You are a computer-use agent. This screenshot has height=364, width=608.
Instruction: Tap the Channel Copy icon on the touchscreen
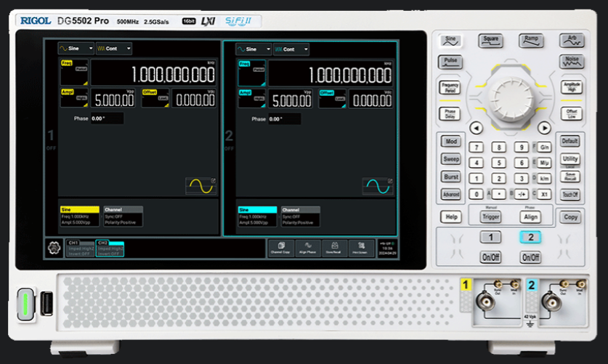point(280,248)
